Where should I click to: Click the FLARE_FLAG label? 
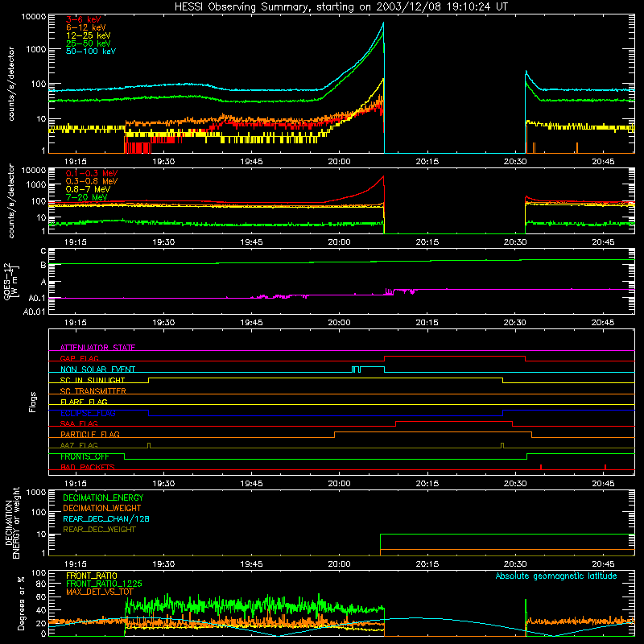tap(84, 402)
